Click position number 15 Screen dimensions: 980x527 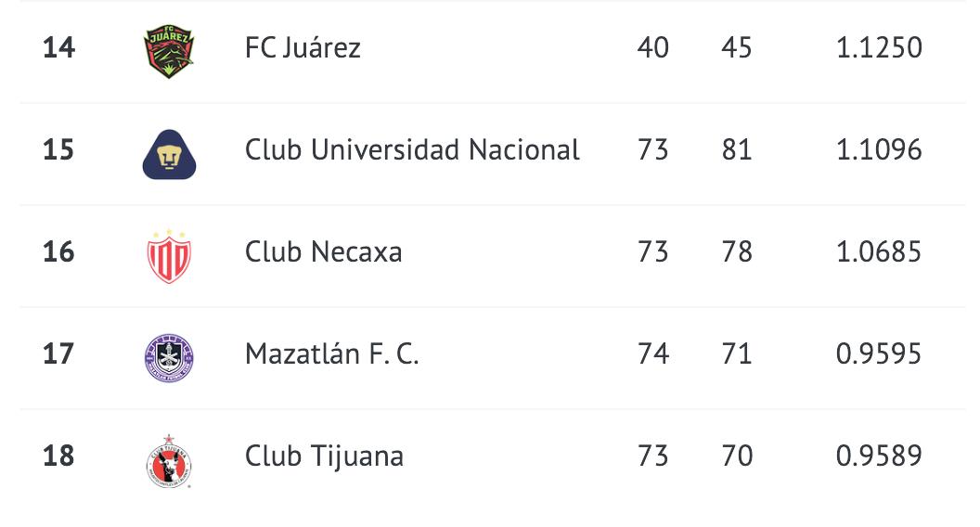(58, 149)
